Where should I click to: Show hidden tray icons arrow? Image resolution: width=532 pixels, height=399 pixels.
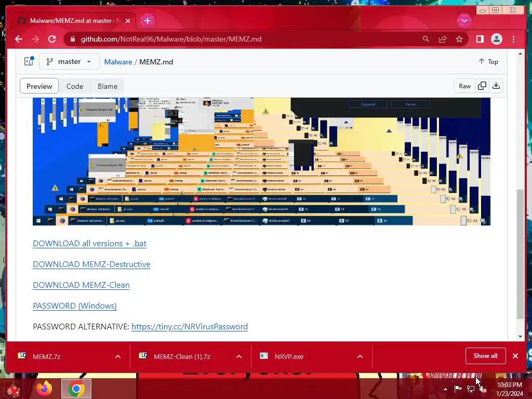click(x=445, y=389)
